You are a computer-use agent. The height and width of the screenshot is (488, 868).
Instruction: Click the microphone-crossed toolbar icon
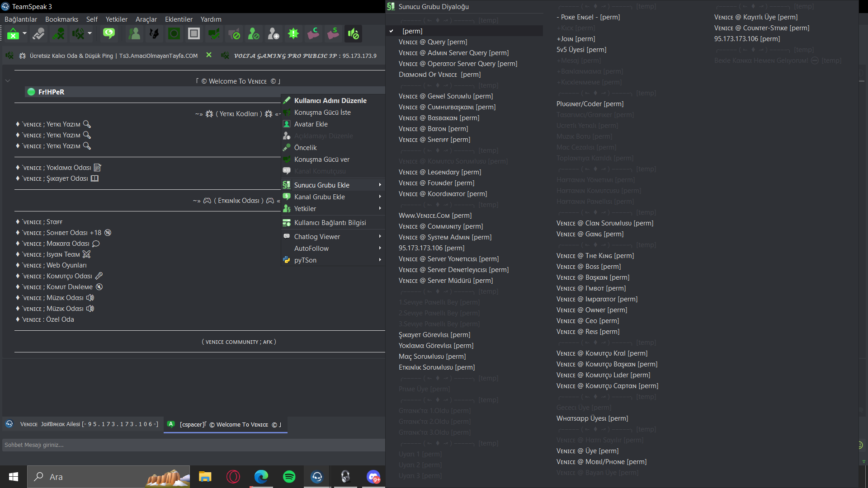58,33
